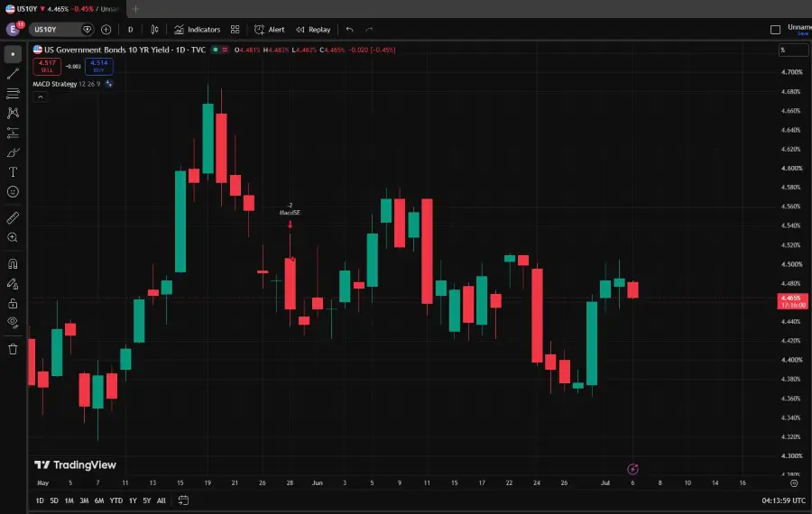Click the 04:13:59 UTC timezone clock

tap(783, 500)
